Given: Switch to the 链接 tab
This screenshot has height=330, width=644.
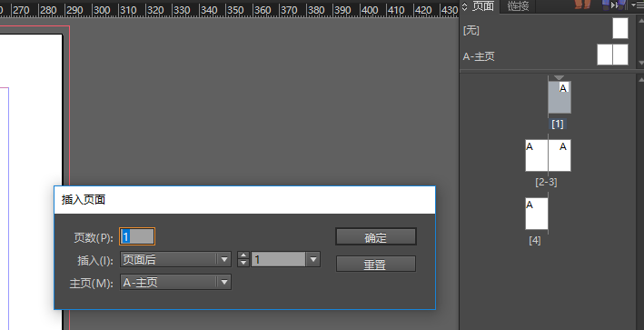Looking at the screenshot, I should click(x=518, y=6).
